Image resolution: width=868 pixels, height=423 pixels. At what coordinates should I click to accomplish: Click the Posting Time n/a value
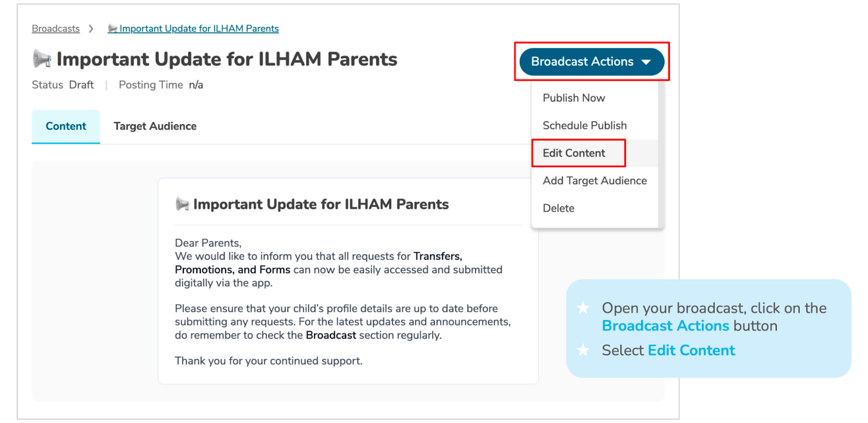tap(196, 85)
